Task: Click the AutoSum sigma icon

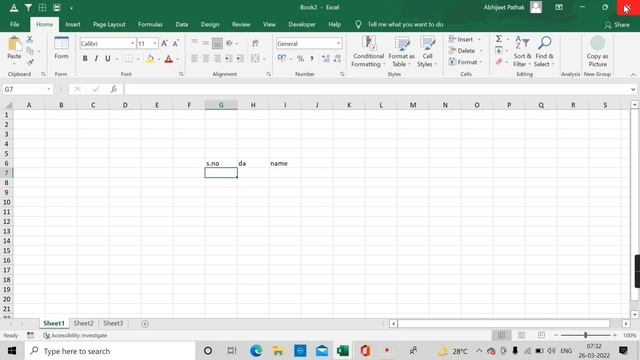Action: click(499, 39)
